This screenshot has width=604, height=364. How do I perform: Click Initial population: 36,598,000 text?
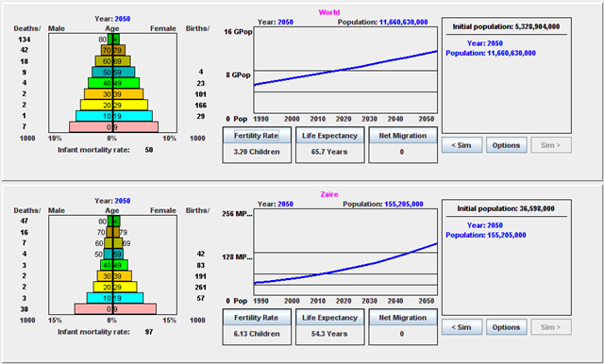(506, 208)
